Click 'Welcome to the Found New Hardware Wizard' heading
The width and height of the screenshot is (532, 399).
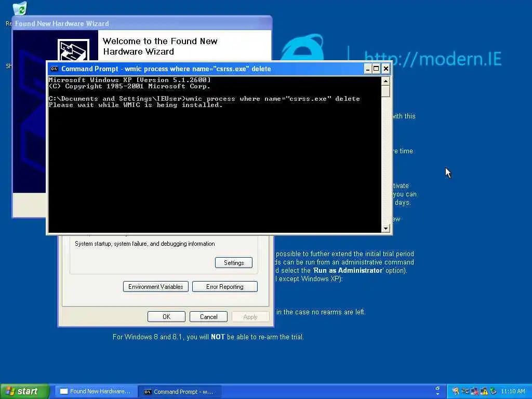tap(160, 46)
